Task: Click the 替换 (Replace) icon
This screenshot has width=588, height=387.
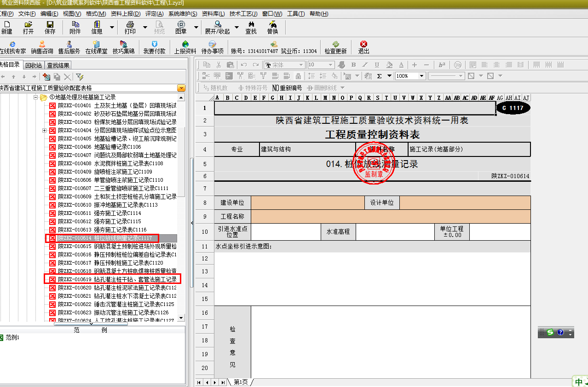Action: point(272,27)
